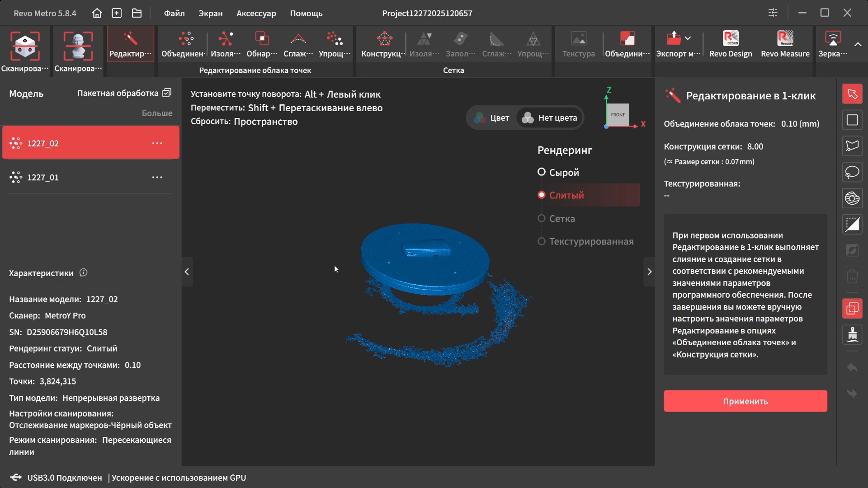Open Revo Measure
Screen dimensions: 868x488
pos(785,44)
